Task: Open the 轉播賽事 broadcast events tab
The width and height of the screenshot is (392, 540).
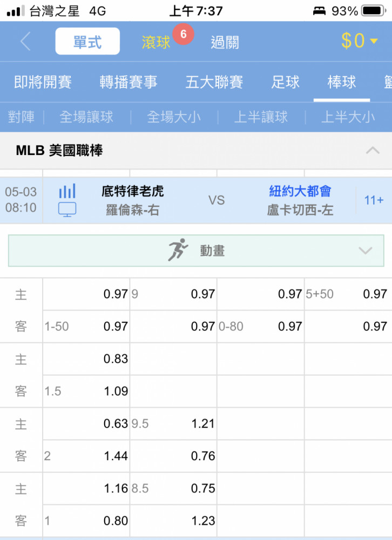Action: point(129,82)
